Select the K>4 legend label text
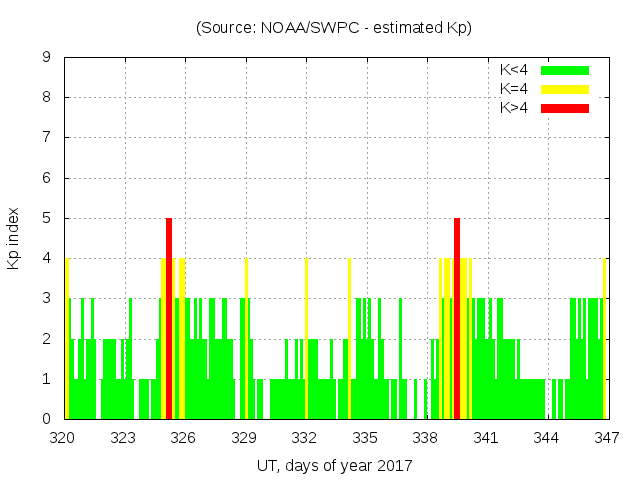The height and width of the screenshot is (480, 640). click(516, 107)
